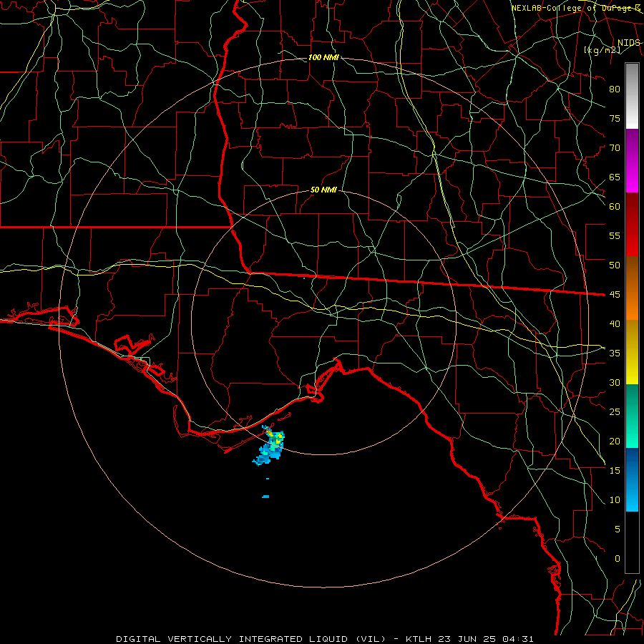Select the blue segment of the color scale
The width and height of the screenshot is (644, 644).
click(x=632, y=479)
